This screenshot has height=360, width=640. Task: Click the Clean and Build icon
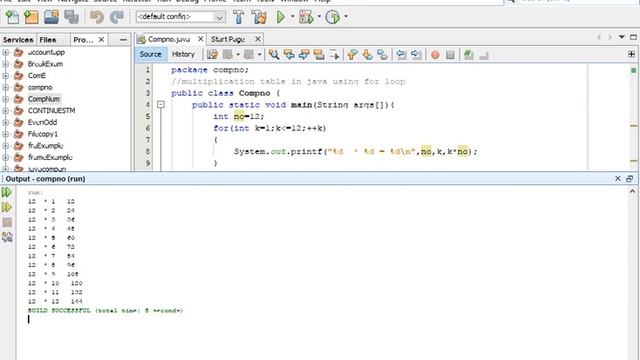pos(259,17)
